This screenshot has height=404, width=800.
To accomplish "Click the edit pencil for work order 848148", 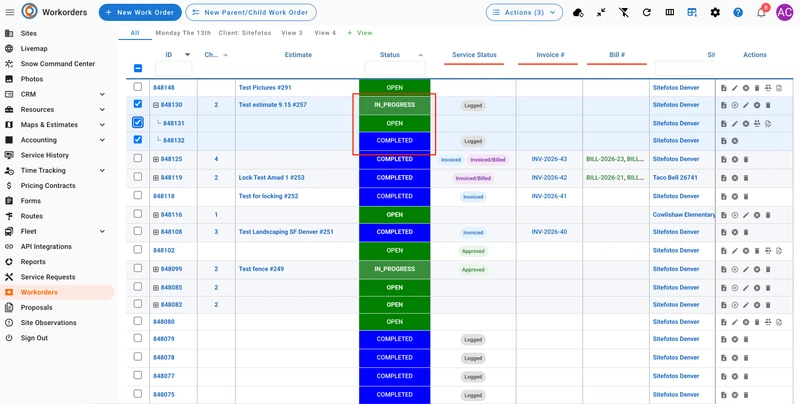I will pyautogui.click(x=735, y=88).
